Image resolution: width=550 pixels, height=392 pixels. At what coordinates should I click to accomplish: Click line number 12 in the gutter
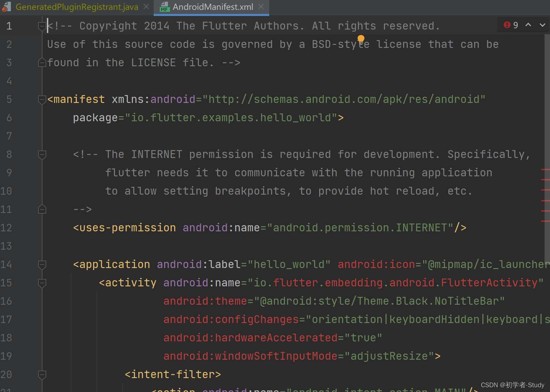click(6, 228)
